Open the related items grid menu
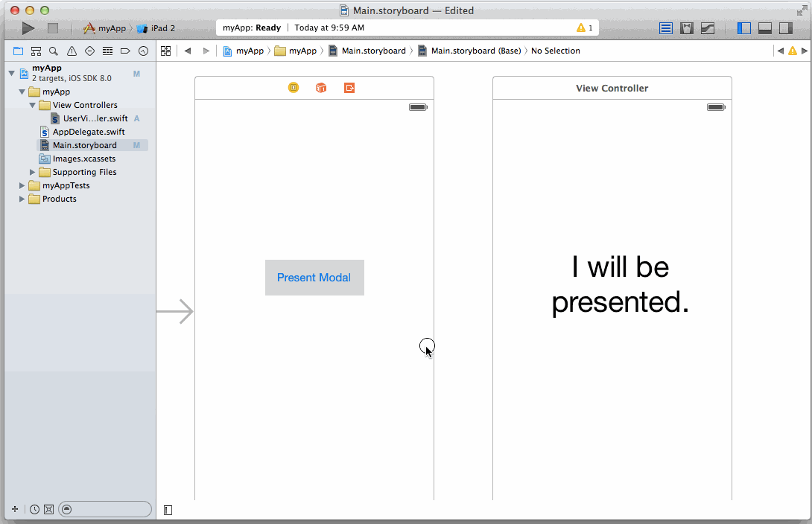The height and width of the screenshot is (524, 812). coord(165,51)
